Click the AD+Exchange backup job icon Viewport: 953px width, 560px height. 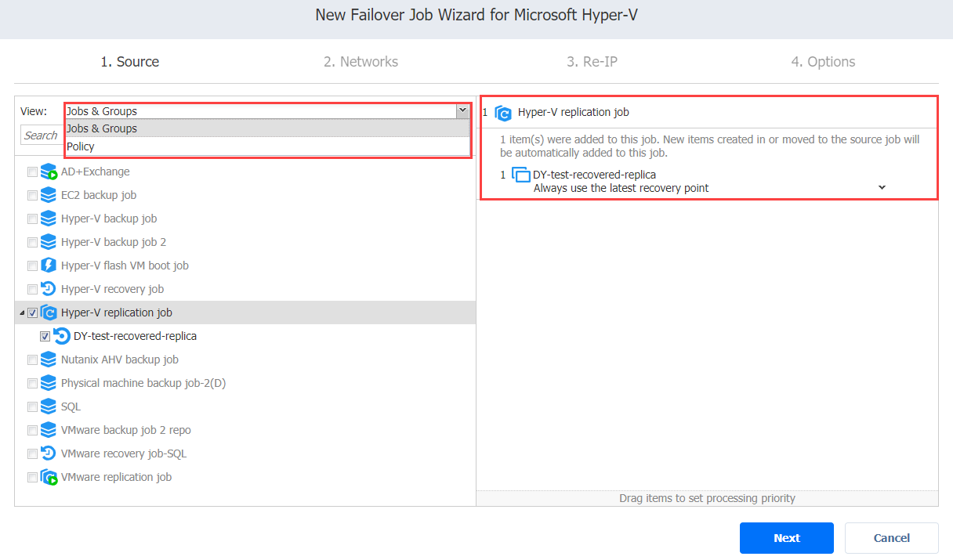pos(49,172)
